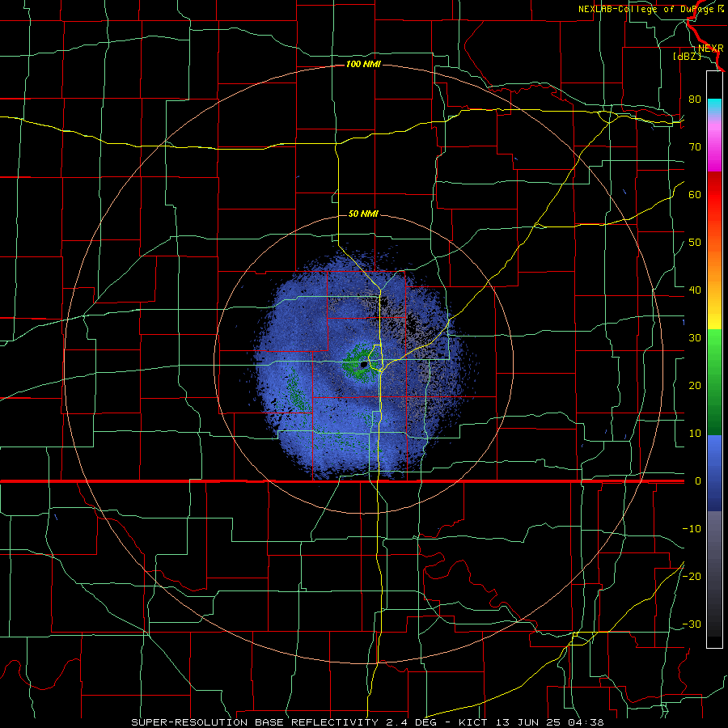Click the 50 value on the dBZ scale

click(x=695, y=243)
